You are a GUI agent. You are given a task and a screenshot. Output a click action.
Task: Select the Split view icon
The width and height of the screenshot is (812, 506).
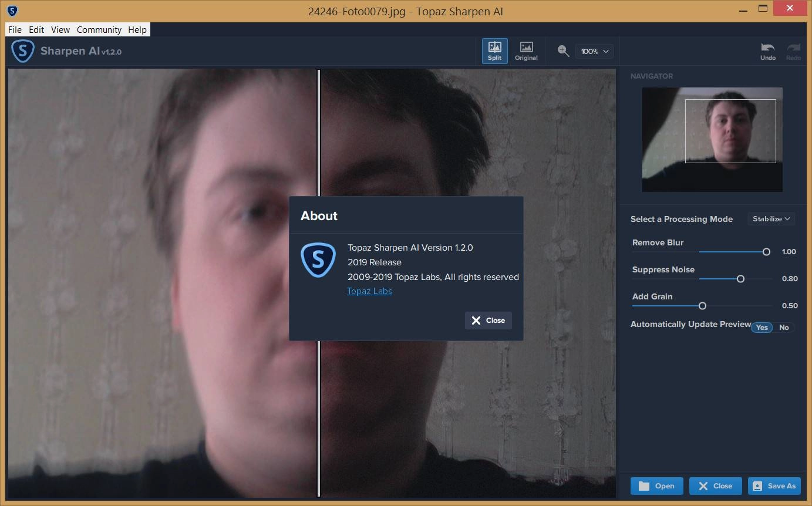[x=495, y=51]
